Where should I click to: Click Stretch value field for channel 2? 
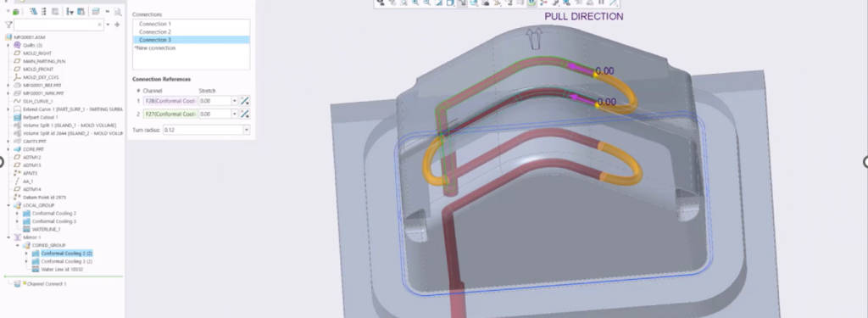pos(214,114)
